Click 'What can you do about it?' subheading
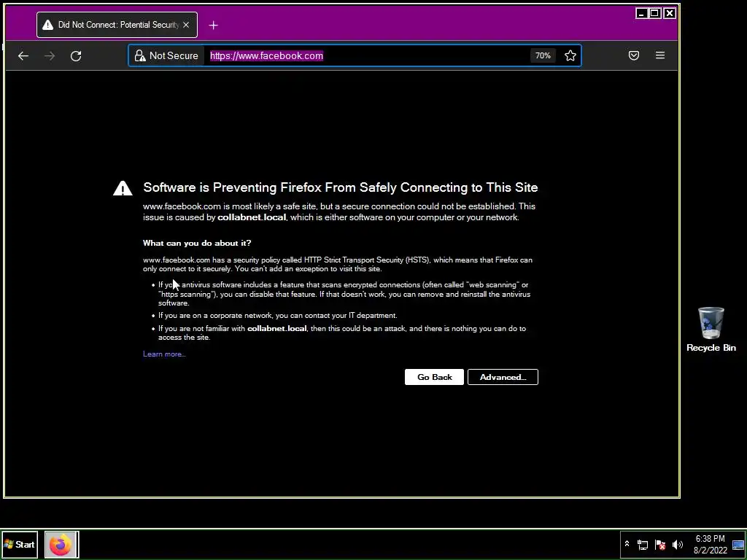 (x=197, y=243)
